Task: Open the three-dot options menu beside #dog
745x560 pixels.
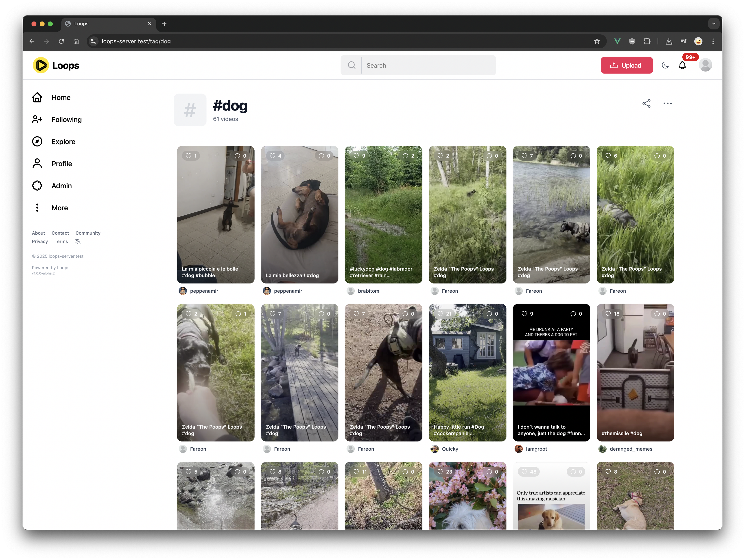Action: 667,103
